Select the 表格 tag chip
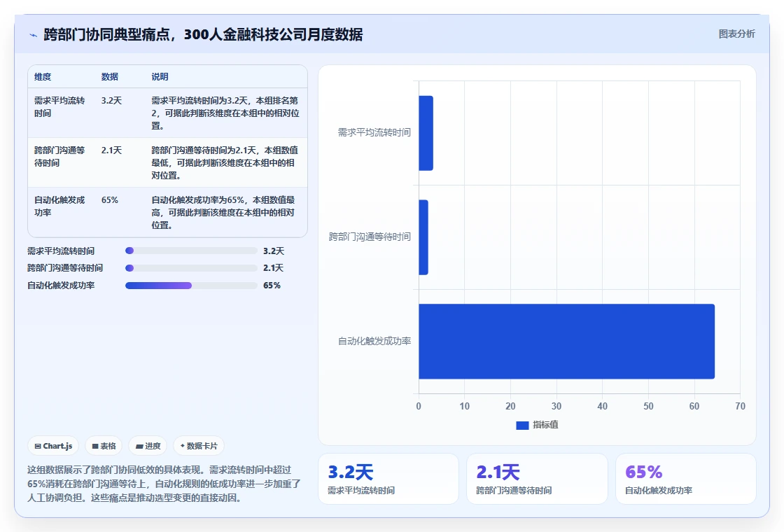The width and height of the screenshot is (784, 532). click(x=104, y=446)
